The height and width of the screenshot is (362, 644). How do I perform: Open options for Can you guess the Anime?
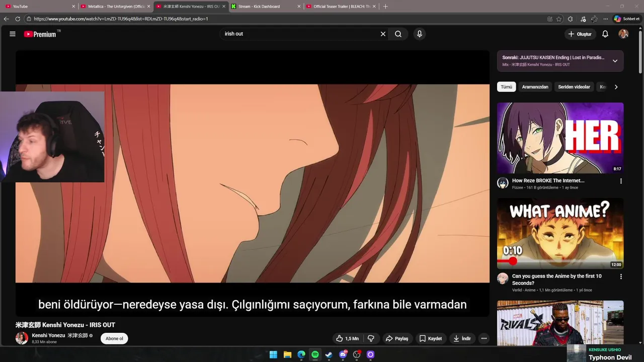(620, 277)
